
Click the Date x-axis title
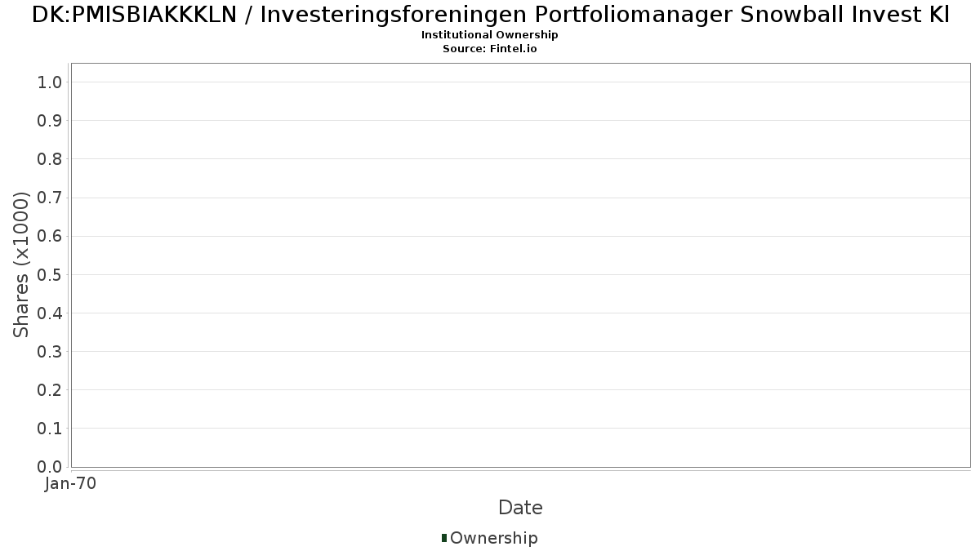pos(520,508)
